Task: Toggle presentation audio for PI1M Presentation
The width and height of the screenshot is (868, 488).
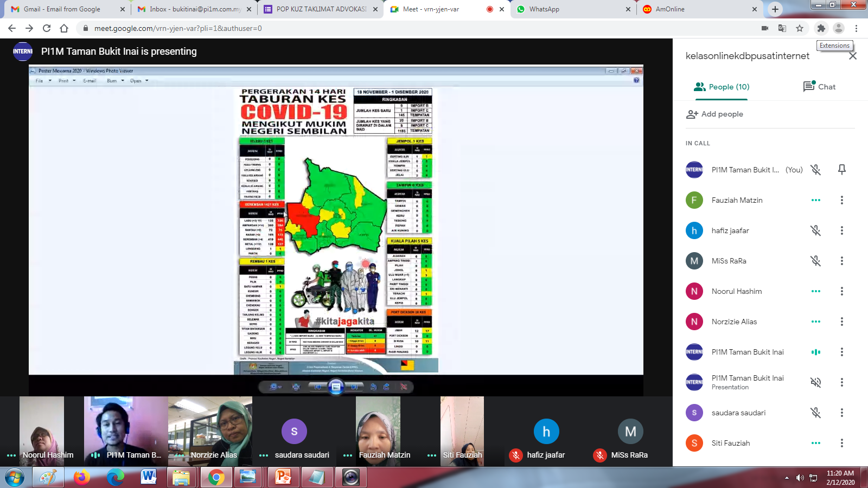Action: pos(815,382)
